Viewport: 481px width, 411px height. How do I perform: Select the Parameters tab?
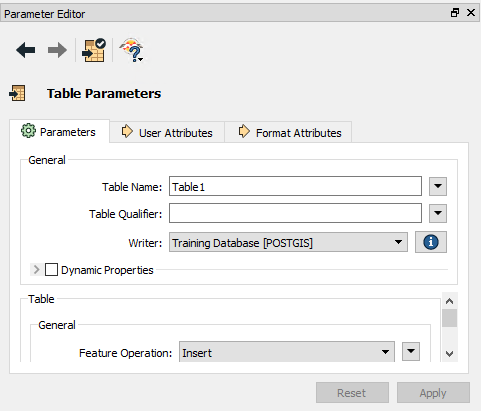point(59,132)
